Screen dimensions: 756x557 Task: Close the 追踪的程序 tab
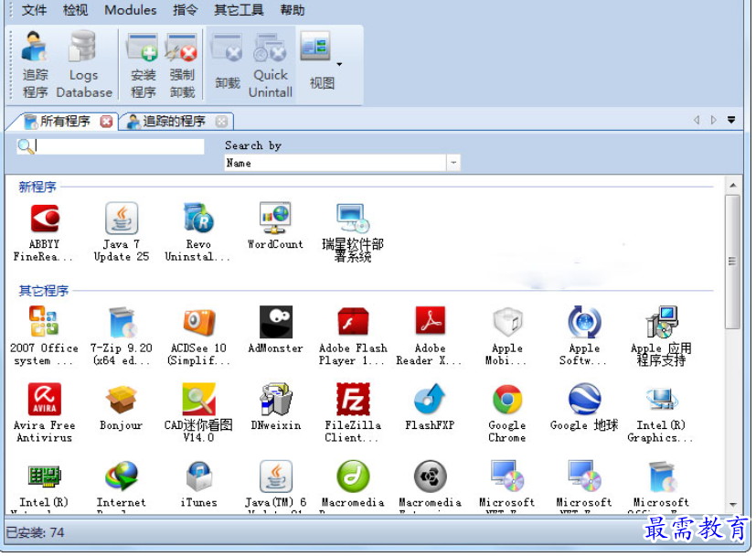click(x=221, y=122)
